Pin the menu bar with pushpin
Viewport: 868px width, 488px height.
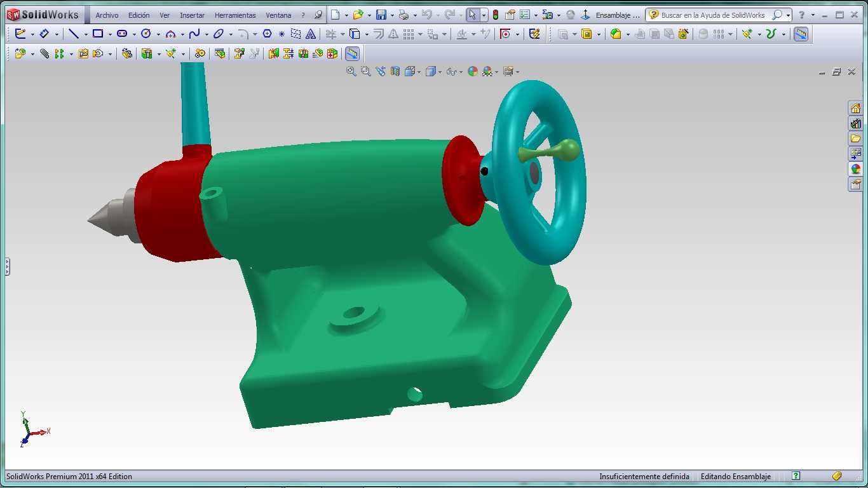point(318,15)
